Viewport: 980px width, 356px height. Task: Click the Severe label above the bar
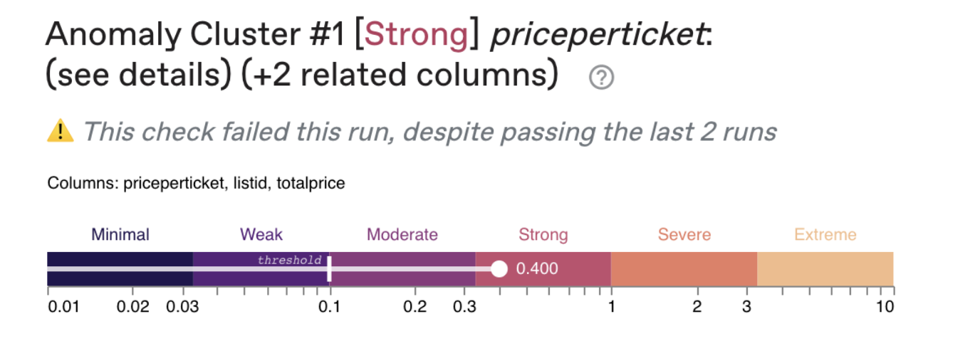(x=684, y=235)
